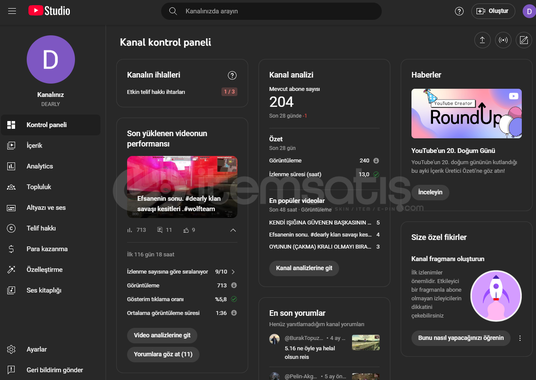Screen dimensions: 536x380
Task: Open Topluluk in sidebar
Action: [x=51, y=187]
